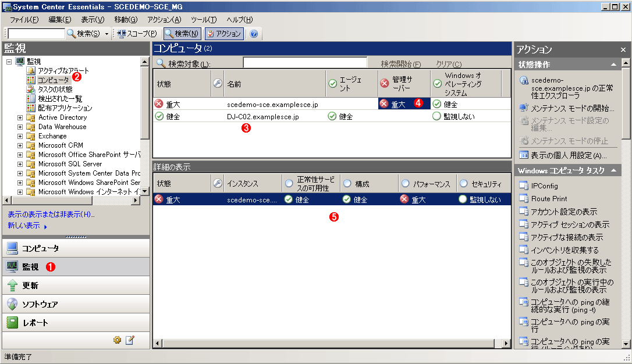This screenshot has width=632, height=364.
Task: Toggle the アクション pane toolbar button
Action: (x=224, y=34)
